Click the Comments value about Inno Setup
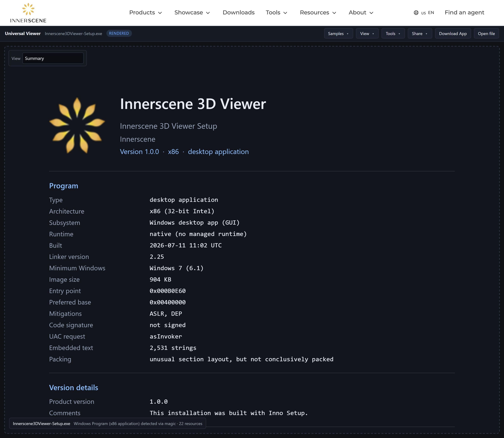 tap(229, 413)
